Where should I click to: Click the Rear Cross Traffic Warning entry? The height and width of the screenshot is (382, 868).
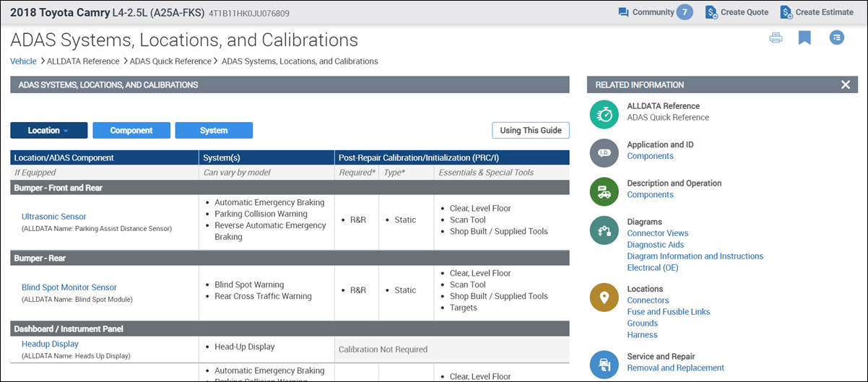tap(263, 296)
